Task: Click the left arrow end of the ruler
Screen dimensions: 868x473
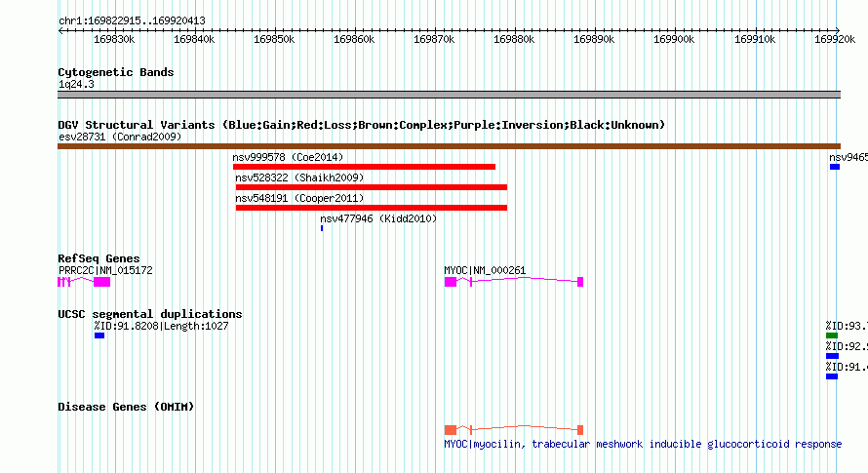Action: coord(60,30)
